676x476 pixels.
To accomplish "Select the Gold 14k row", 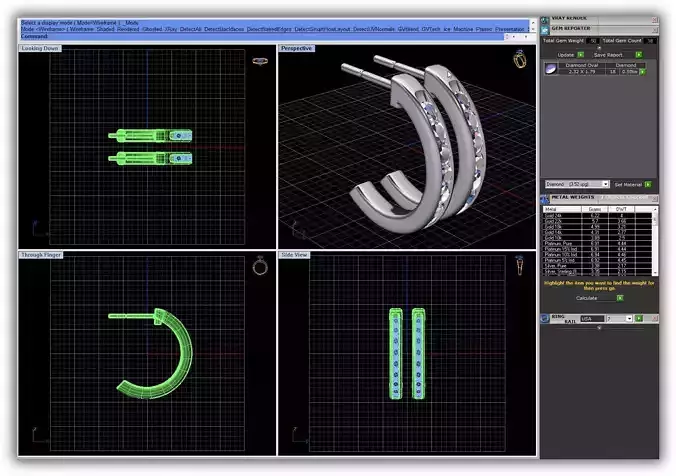I will 598,232.
